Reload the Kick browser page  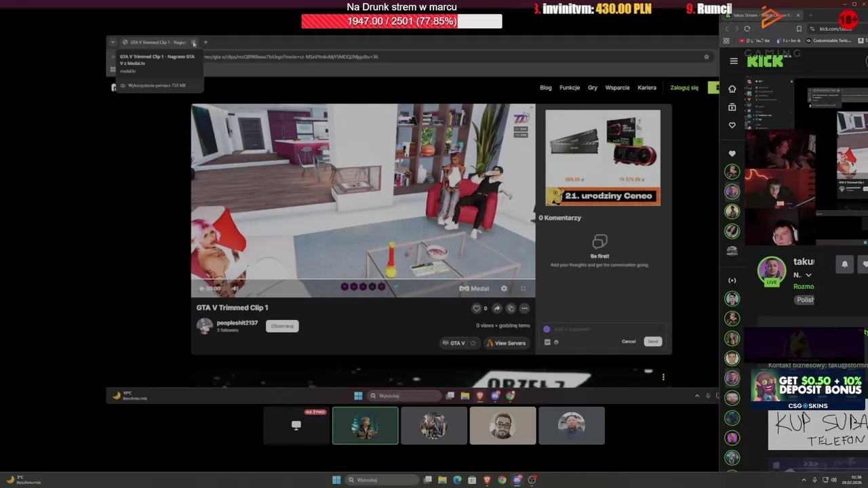(x=747, y=29)
